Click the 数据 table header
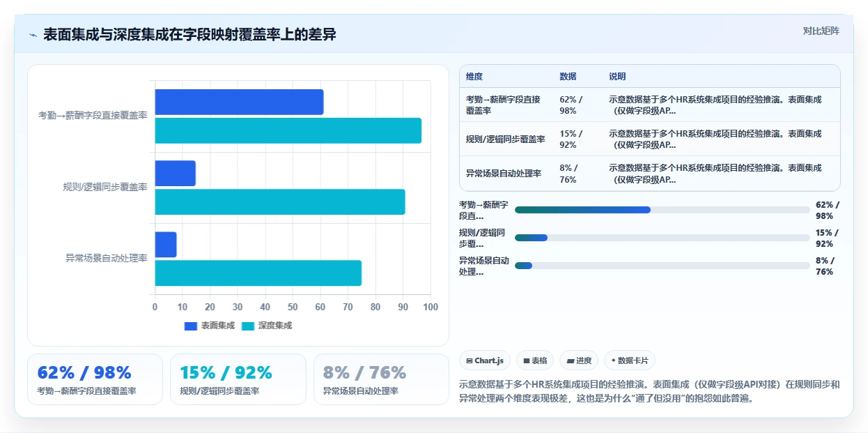Image resolution: width=868 pixels, height=433 pixels. pyautogui.click(x=568, y=77)
